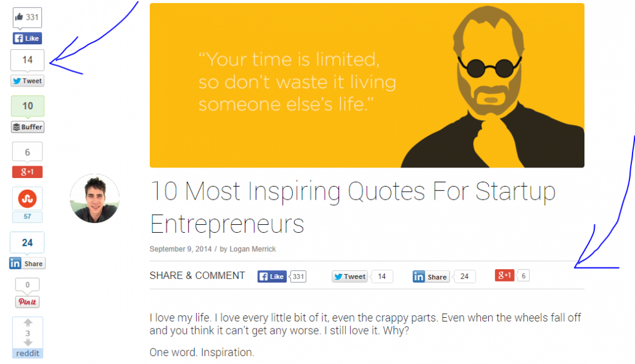Click the LinkedIn Share icon
635x364 pixels.
click(15, 263)
